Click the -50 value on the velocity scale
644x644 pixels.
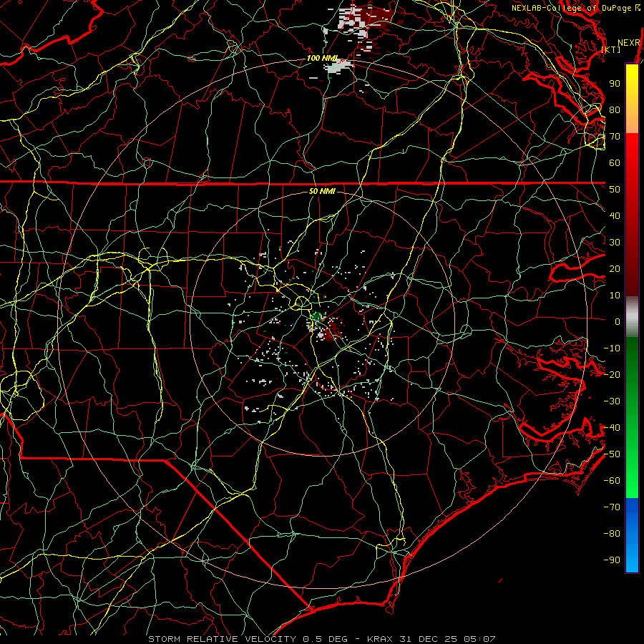tap(612, 454)
